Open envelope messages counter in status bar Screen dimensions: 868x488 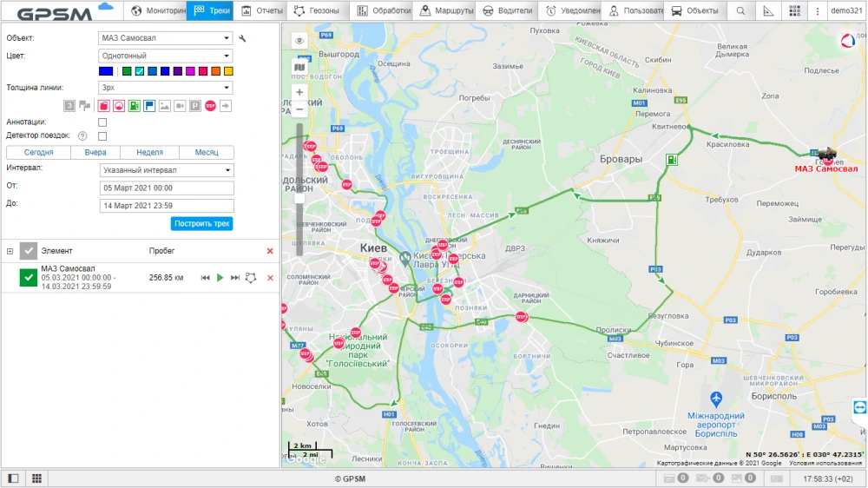coord(710,478)
